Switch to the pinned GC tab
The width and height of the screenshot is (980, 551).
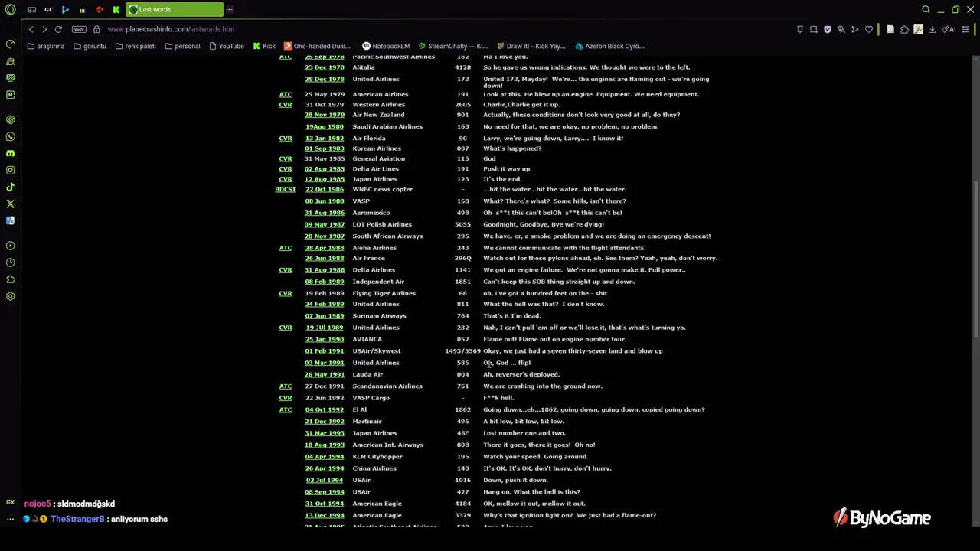[48, 9]
